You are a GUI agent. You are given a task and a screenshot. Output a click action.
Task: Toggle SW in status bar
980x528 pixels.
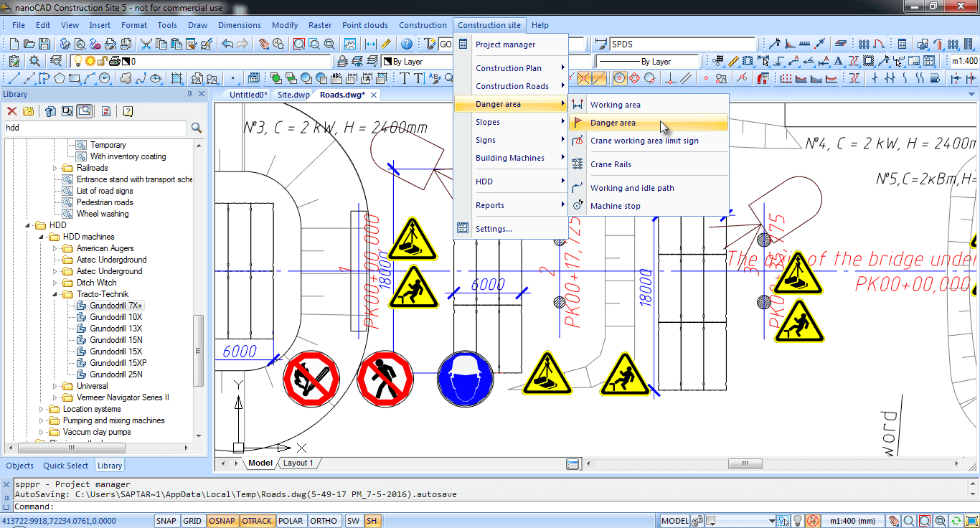click(x=353, y=521)
